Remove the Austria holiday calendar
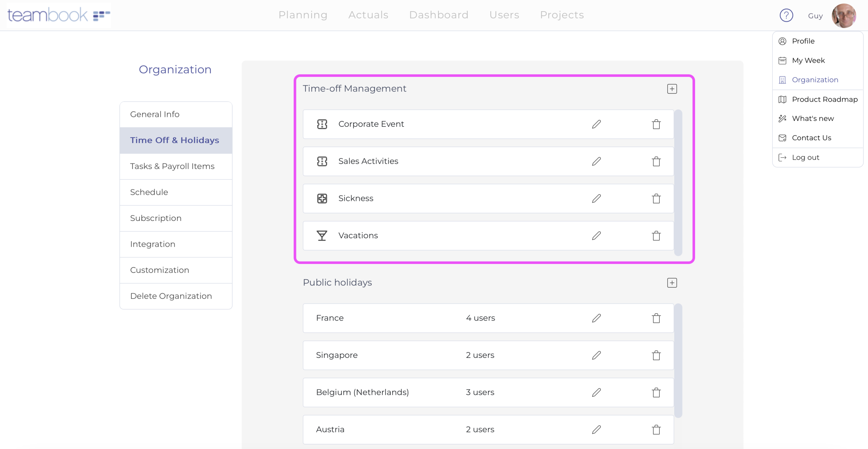Viewport: 868px width, 449px height. point(656,429)
